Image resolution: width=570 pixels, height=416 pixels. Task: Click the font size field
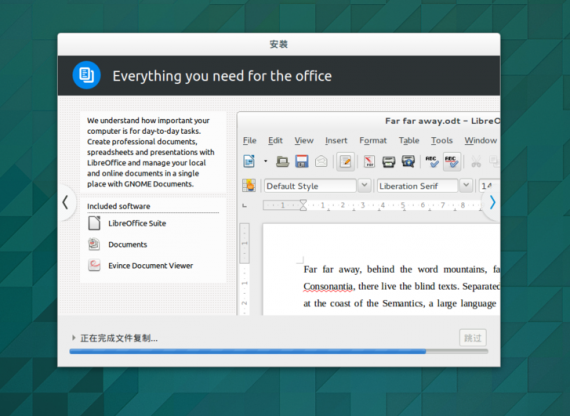point(489,186)
